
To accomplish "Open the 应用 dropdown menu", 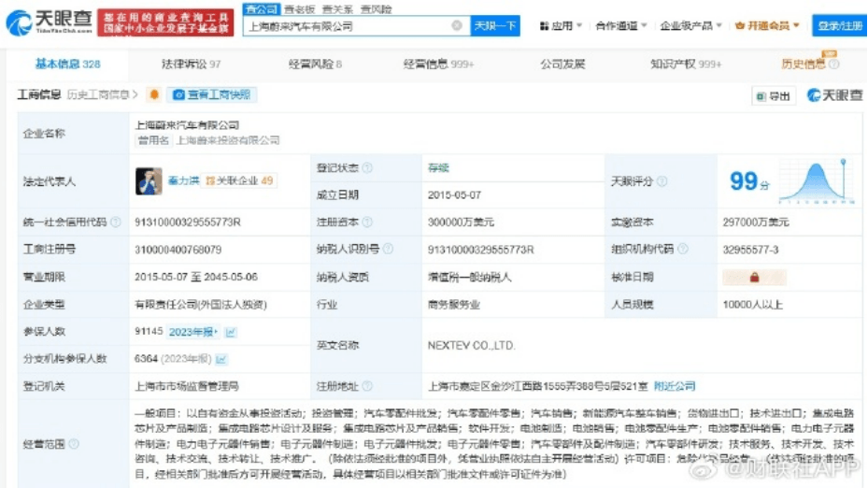I will pyautogui.click(x=561, y=25).
